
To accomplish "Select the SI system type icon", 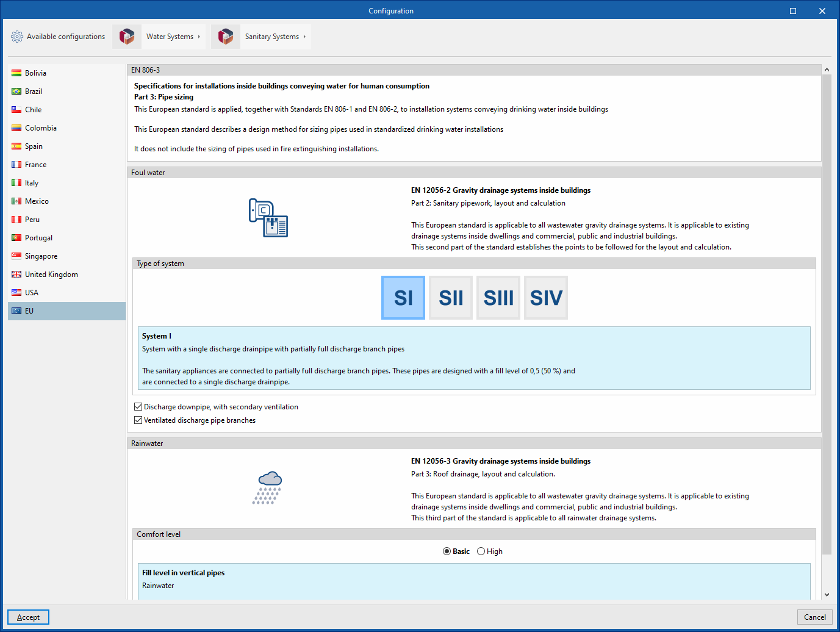I will (x=403, y=298).
